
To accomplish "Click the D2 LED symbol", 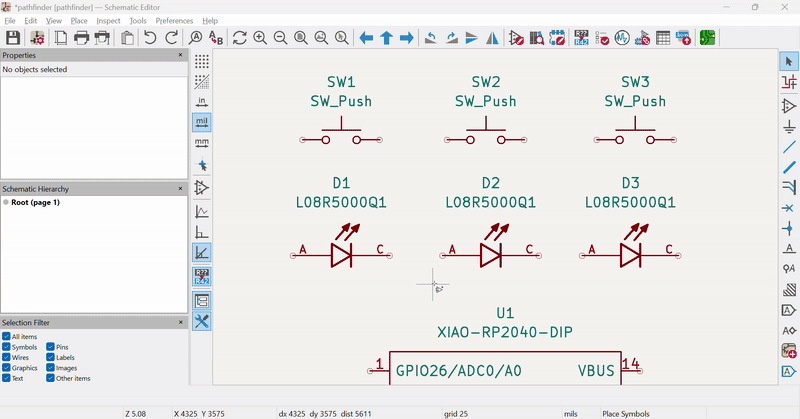I will (490, 255).
